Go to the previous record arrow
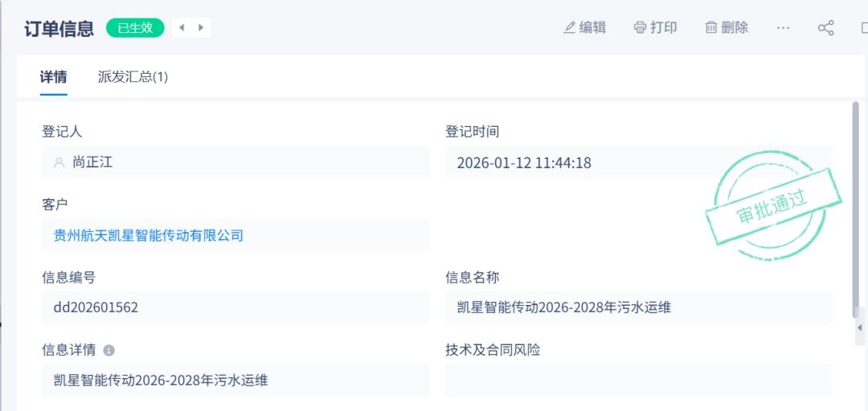868x411 pixels. coord(182,28)
